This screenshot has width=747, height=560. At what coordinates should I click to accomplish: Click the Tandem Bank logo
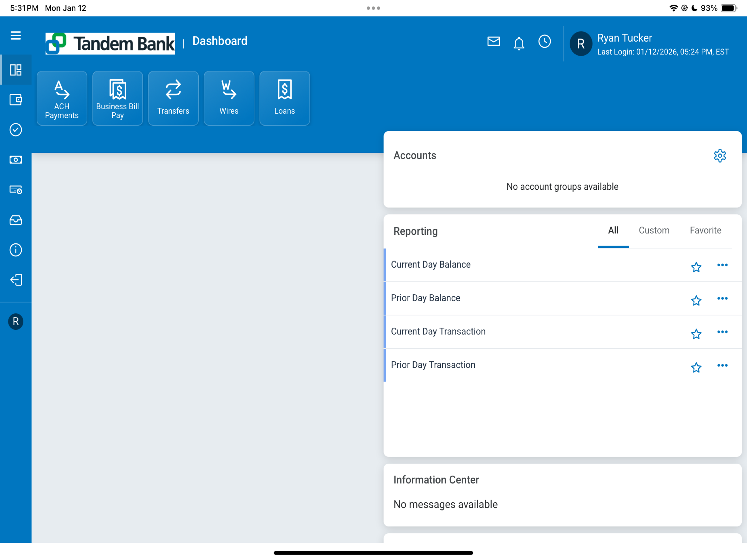pyautogui.click(x=110, y=43)
